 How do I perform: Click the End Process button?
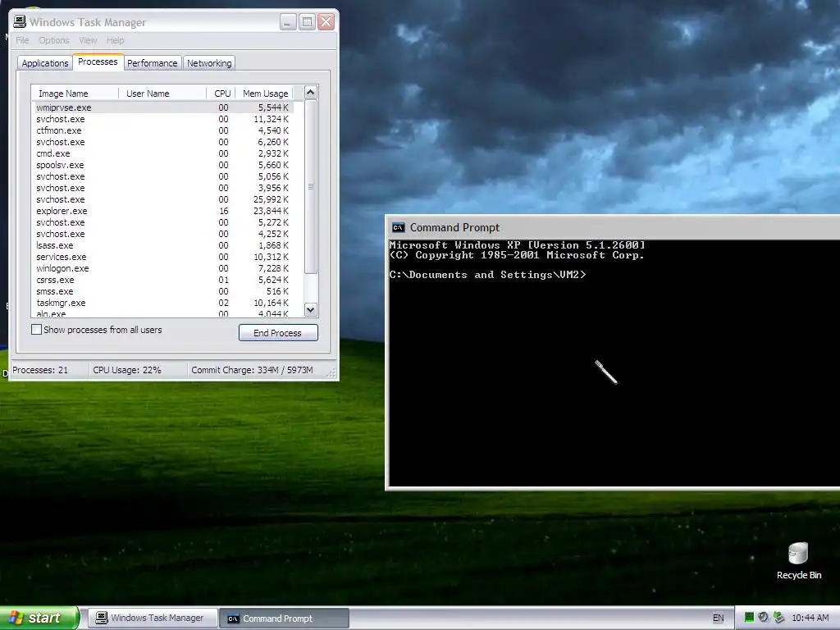point(278,333)
